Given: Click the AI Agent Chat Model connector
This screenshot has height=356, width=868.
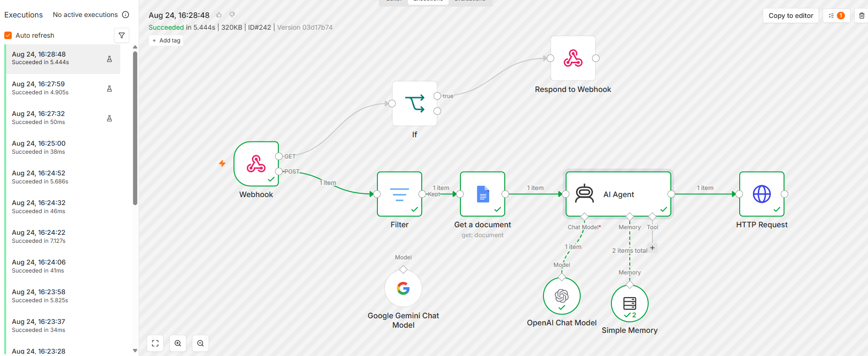Looking at the screenshot, I should 584,216.
